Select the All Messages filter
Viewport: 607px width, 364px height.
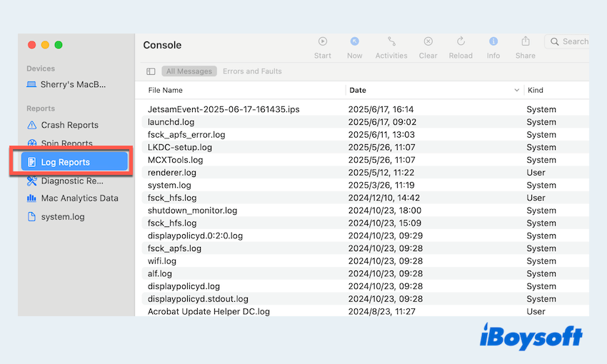tap(189, 71)
